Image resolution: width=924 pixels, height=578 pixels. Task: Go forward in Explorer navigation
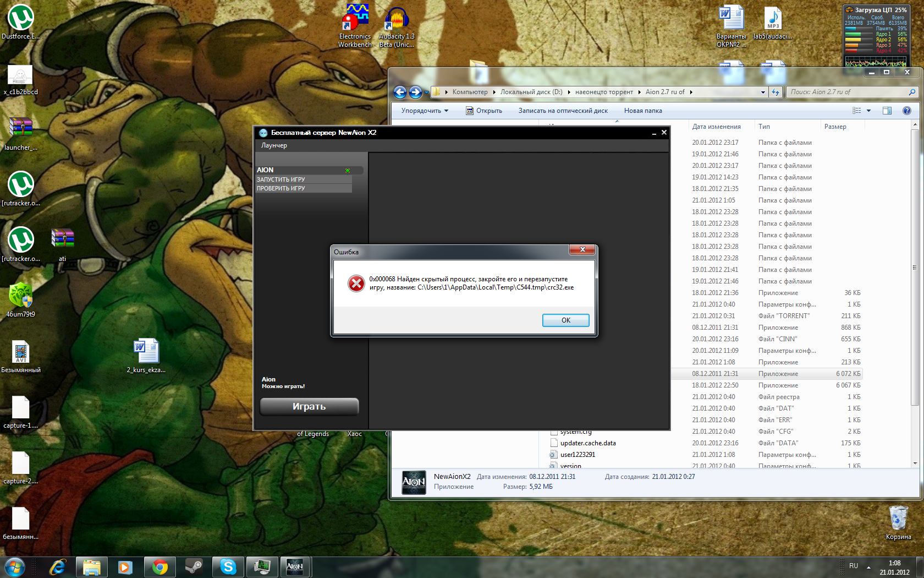[416, 92]
